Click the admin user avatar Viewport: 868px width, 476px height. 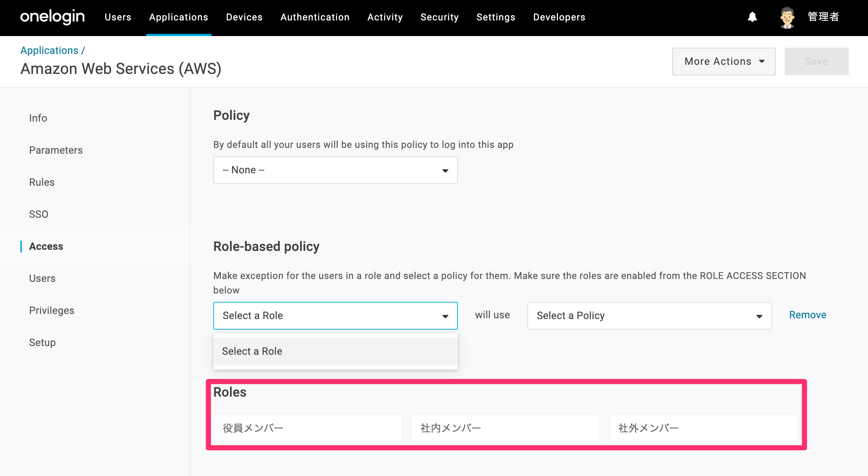click(787, 17)
